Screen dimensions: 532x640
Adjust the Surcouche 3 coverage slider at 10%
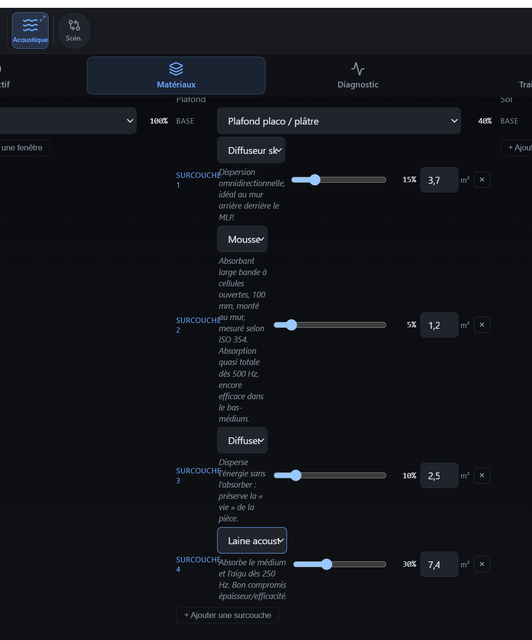pyautogui.click(x=330, y=476)
